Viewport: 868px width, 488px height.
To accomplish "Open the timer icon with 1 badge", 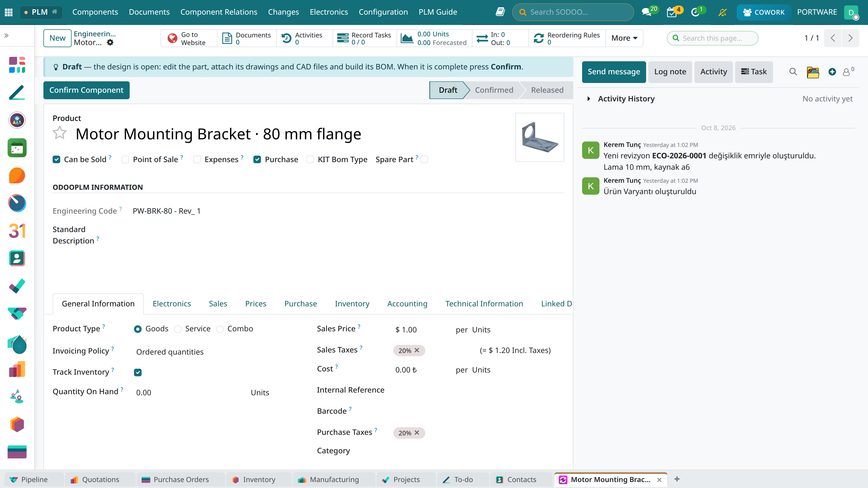I will [696, 12].
